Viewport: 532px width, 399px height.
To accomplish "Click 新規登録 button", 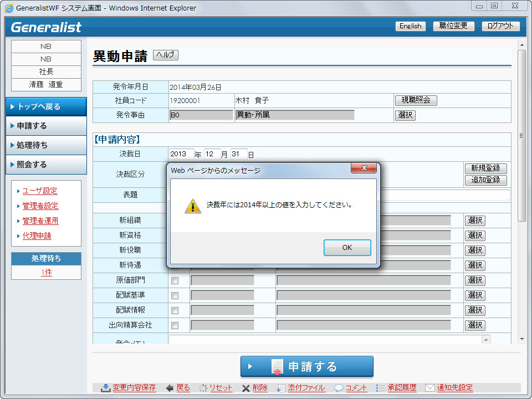I will pyautogui.click(x=485, y=168).
